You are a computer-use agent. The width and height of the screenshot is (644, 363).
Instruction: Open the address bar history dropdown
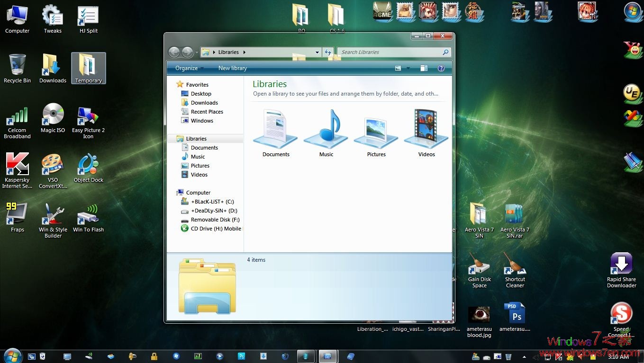click(317, 52)
